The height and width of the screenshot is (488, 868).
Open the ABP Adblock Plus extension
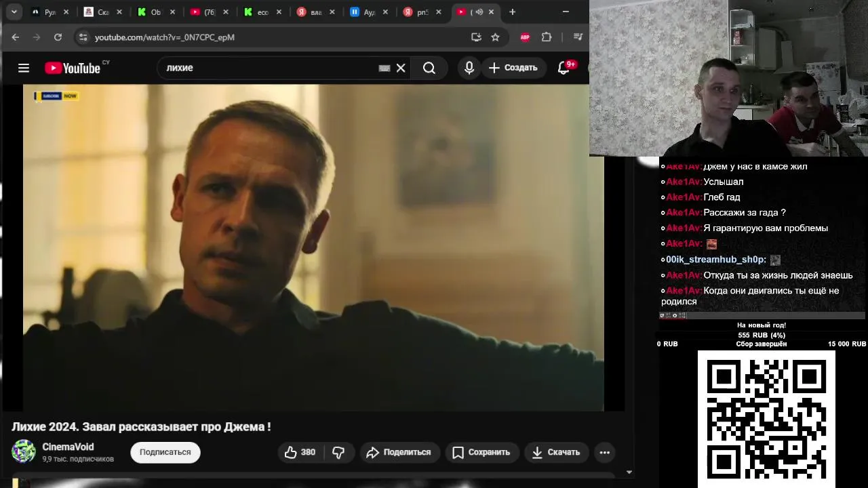pos(525,37)
